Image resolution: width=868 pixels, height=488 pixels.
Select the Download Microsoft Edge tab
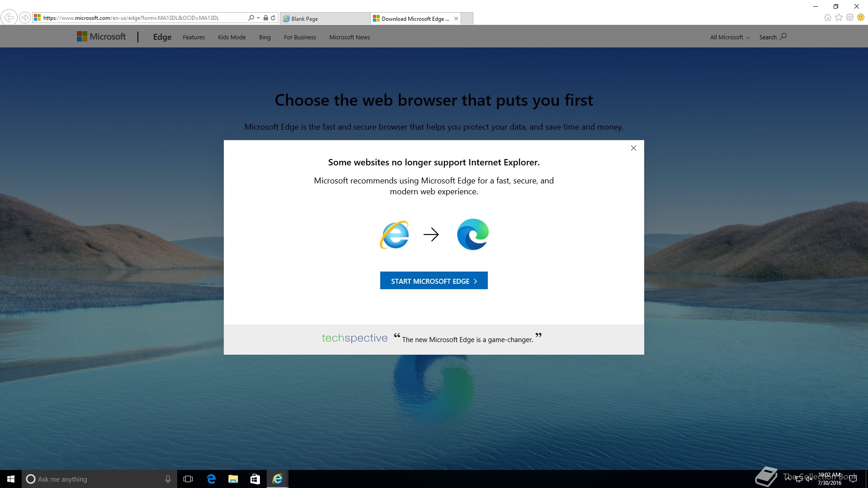[x=415, y=19]
